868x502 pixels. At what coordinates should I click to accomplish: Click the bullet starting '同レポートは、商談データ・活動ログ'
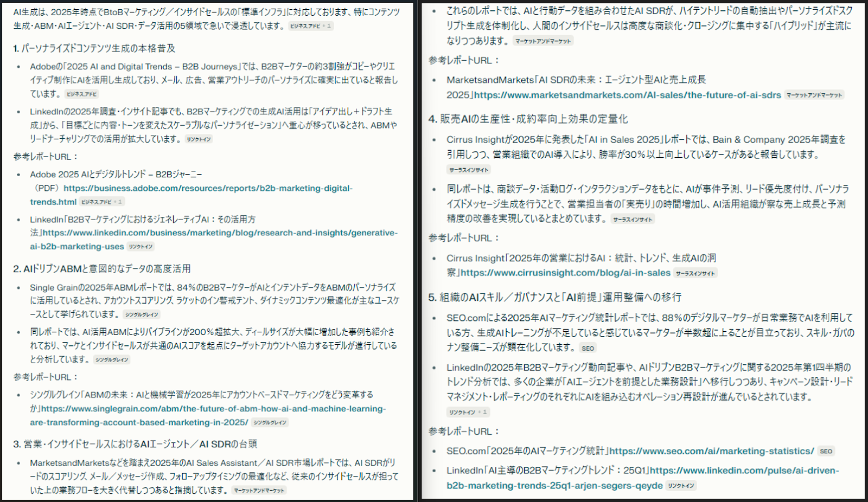point(648,204)
